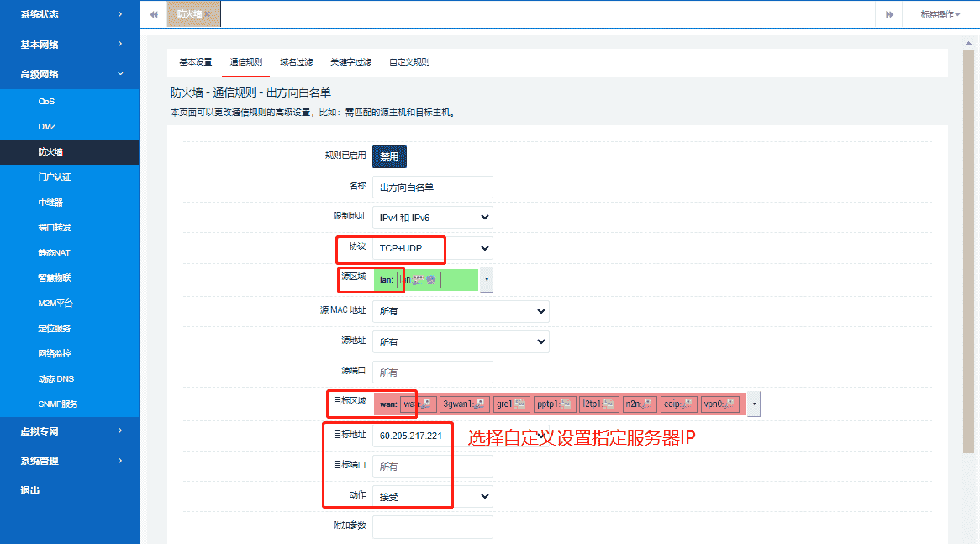Image resolution: width=980 pixels, height=544 pixels.
Task: Click the right double-arrow tab scroll icon
Action: pyautogui.click(x=888, y=13)
